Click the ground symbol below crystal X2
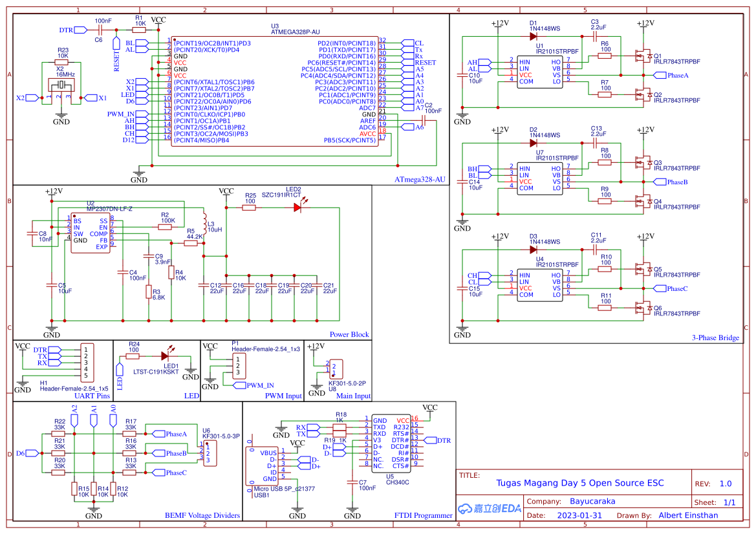This screenshot has height=534, width=756. [61, 116]
